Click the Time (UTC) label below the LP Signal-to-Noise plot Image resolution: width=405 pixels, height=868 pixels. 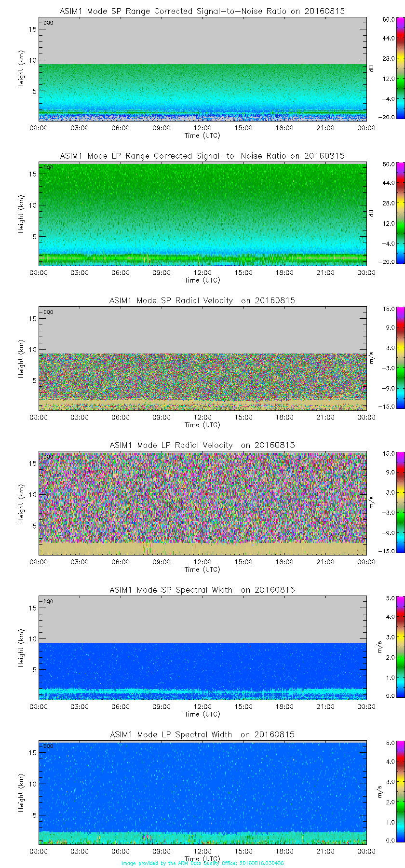pos(202,280)
